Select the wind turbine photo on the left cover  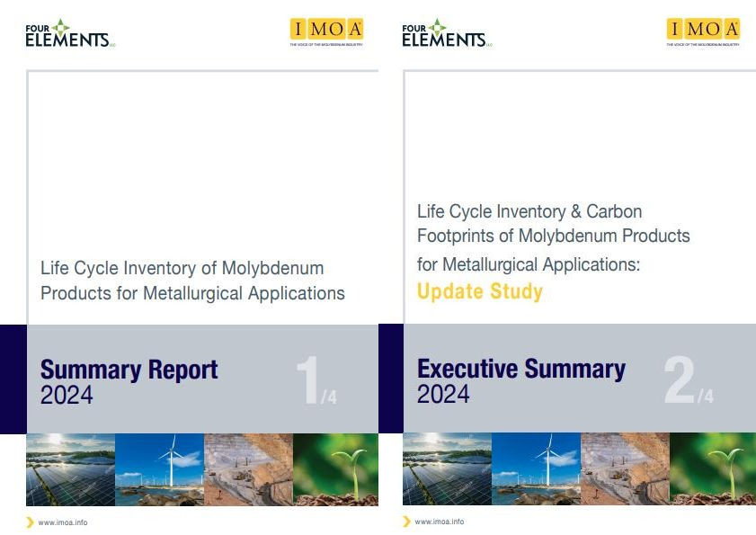click(159, 469)
